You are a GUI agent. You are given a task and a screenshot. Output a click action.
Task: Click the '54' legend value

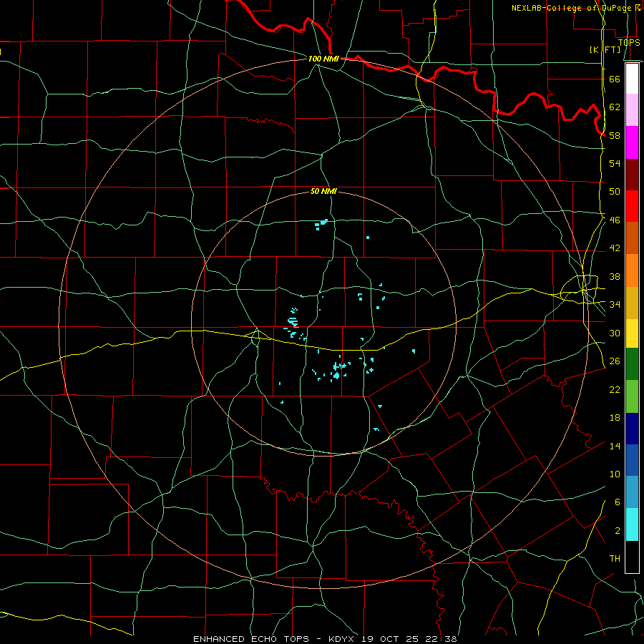coord(615,163)
